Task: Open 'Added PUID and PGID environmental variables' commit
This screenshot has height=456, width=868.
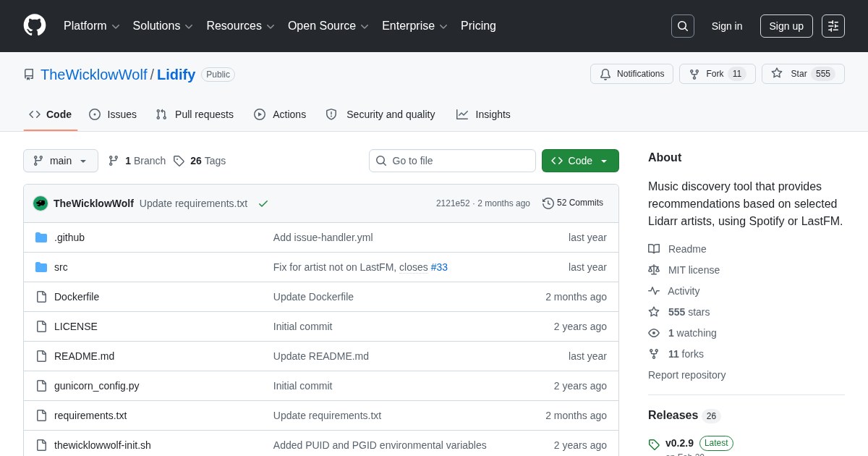Action: click(380, 445)
